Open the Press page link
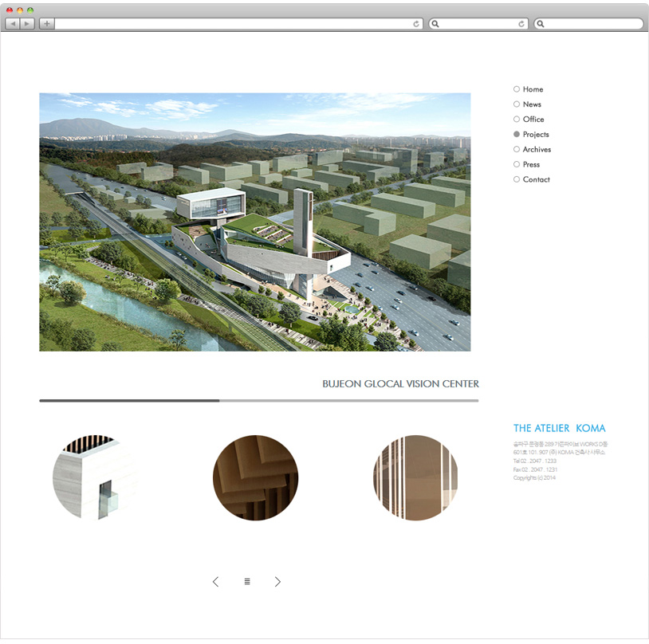The image size is (649, 644). point(531,164)
